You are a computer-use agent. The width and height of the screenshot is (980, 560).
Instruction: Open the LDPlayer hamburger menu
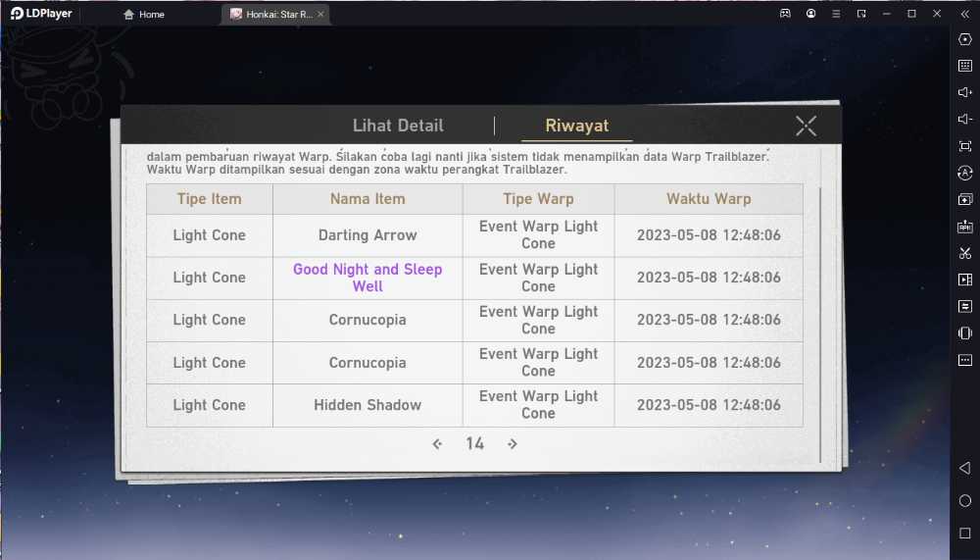pyautogui.click(x=836, y=13)
